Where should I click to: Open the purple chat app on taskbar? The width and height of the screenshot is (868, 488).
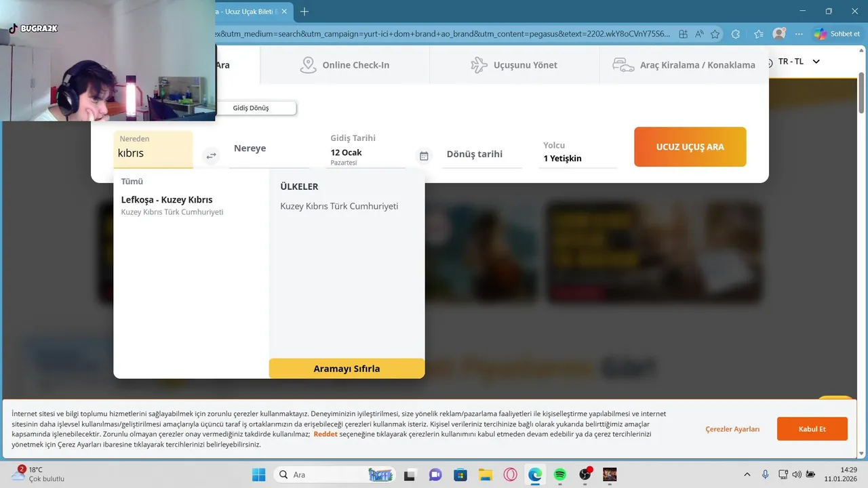pyautogui.click(x=435, y=474)
